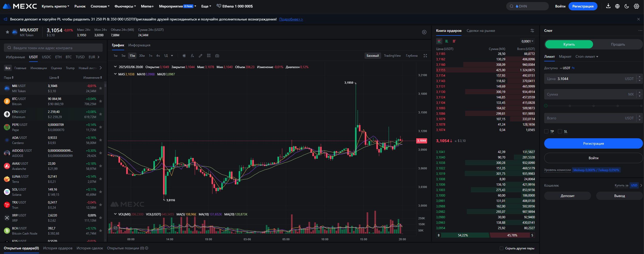Enable the SL checkbox
The image size is (644, 254).
pos(560,131)
